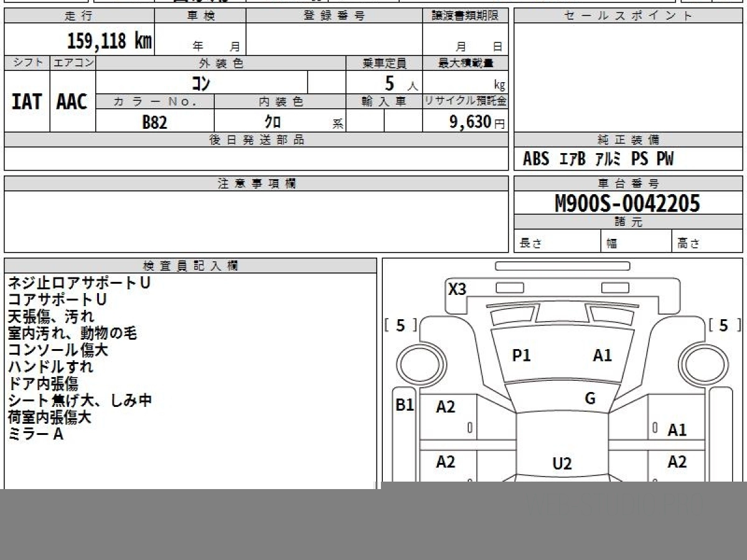747x560 pixels.
Task: Click the 輸入車 header
Action: pyautogui.click(x=384, y=102)
